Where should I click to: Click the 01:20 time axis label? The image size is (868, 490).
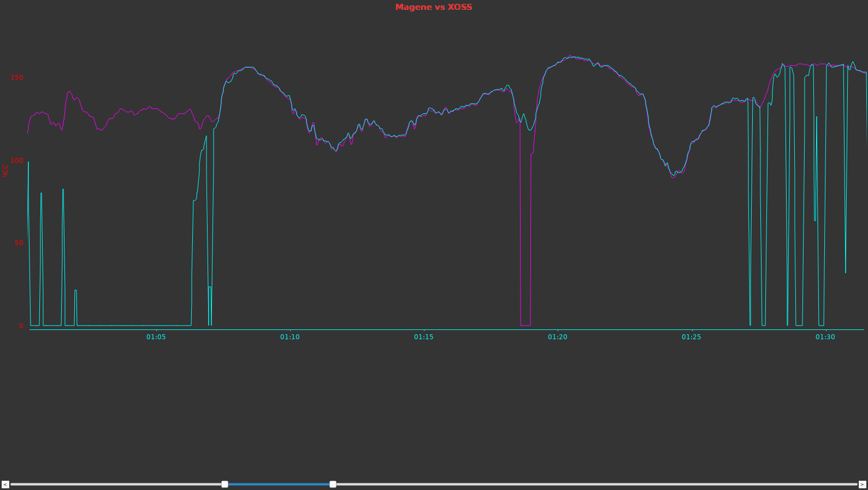pyautogui.click(x=558, y=337)
